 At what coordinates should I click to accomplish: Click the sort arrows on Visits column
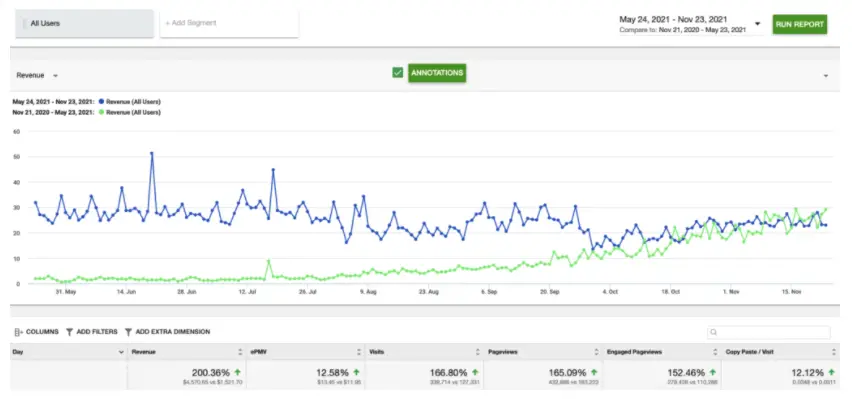pos(478,352)
